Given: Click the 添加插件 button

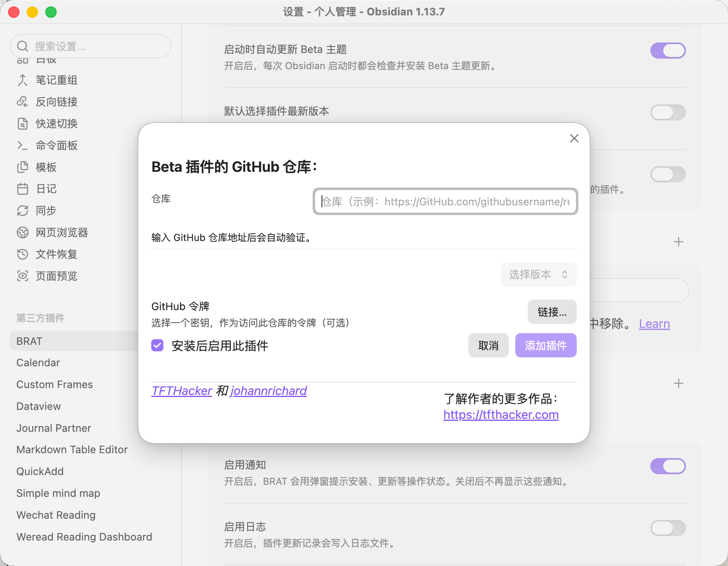Looking at the screenshot, I should [546, 345].
